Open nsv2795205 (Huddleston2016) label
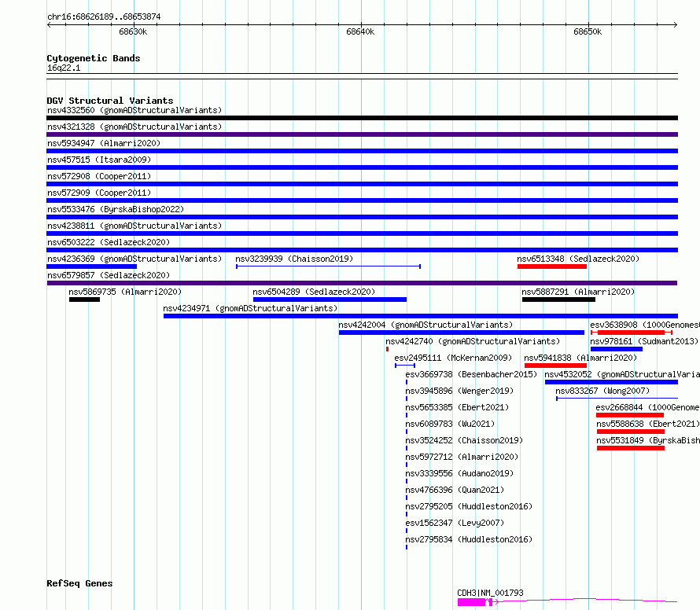Screen dimensions: 700x610 [x=469, y=506]
